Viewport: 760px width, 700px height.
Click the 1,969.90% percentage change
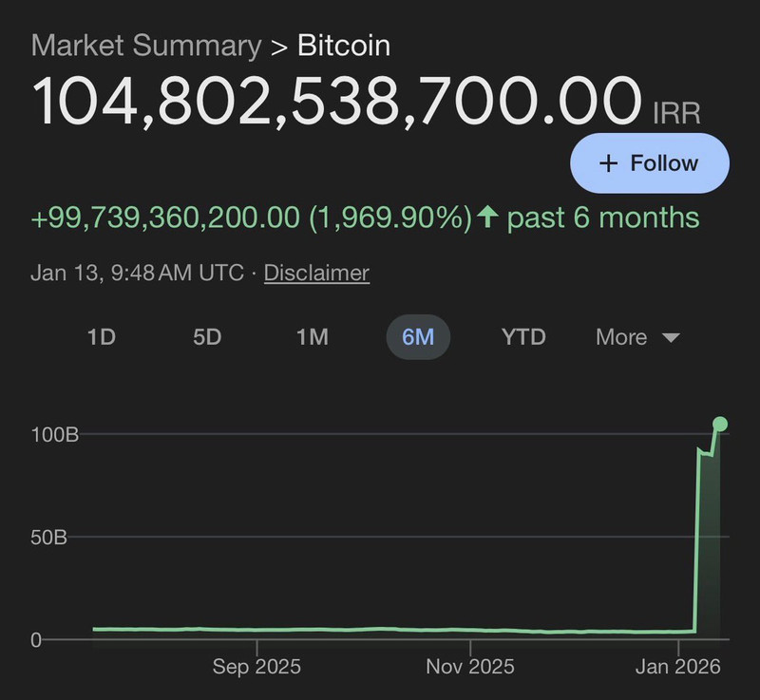[389, 218]
